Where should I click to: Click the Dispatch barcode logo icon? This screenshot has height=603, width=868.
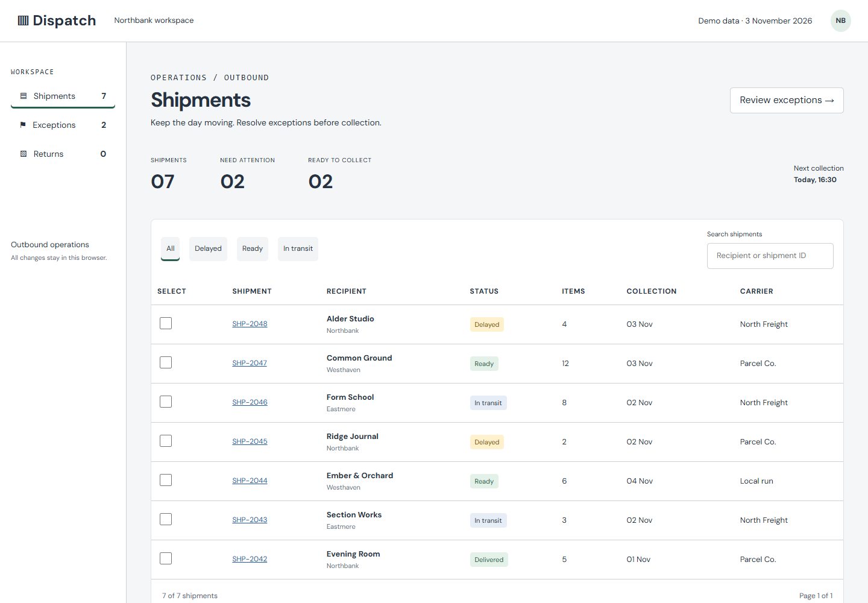[23, 21]
